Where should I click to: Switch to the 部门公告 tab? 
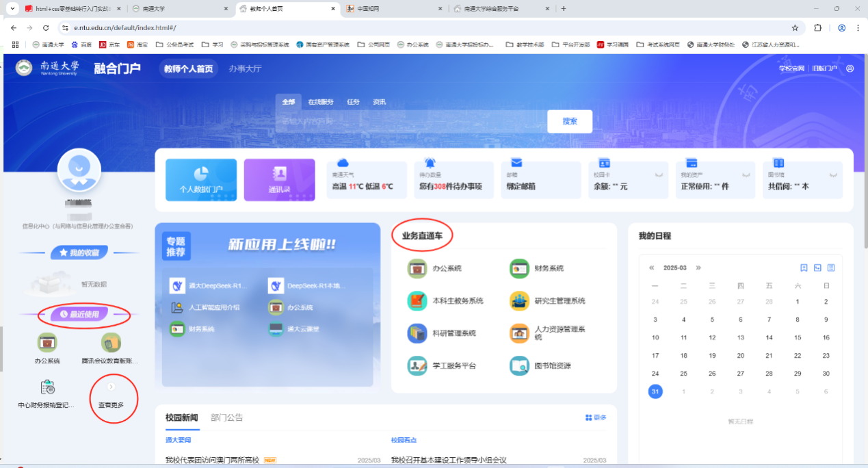click(x=226, y=417)
